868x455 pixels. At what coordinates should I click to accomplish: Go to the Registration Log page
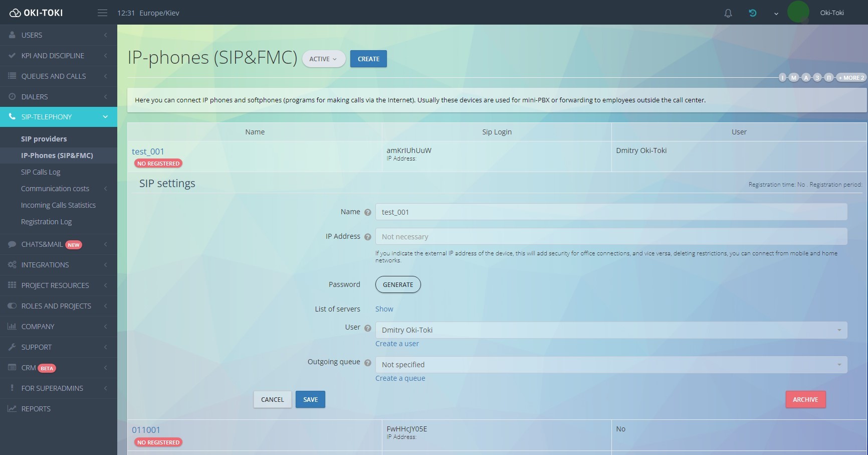[x=46, y=222]
